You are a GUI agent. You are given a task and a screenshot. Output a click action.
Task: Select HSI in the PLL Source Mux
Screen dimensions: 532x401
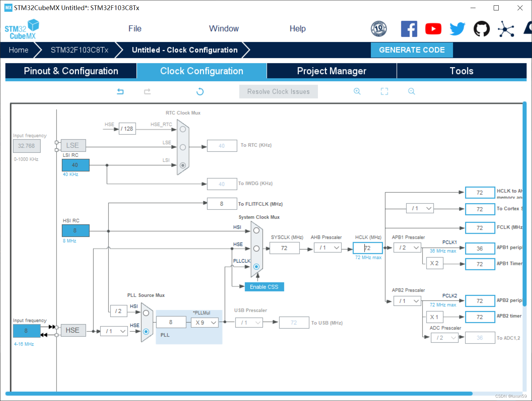pyautogui.click(x=146, y=313)
